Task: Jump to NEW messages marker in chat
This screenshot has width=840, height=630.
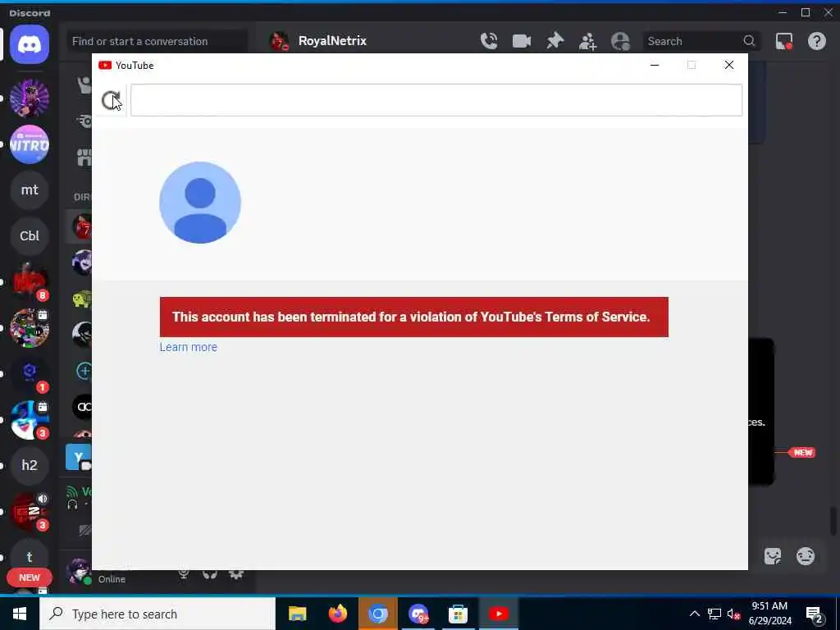Action: point(803,453)
